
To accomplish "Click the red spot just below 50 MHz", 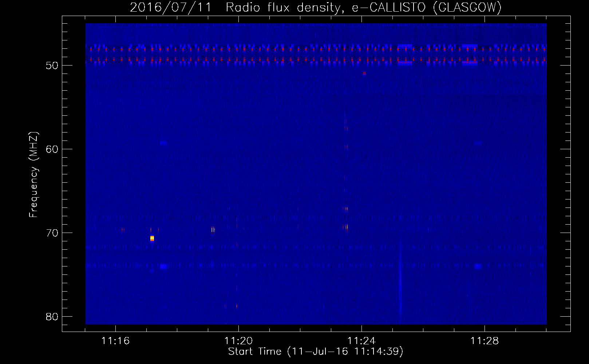I will click(364, 74).
